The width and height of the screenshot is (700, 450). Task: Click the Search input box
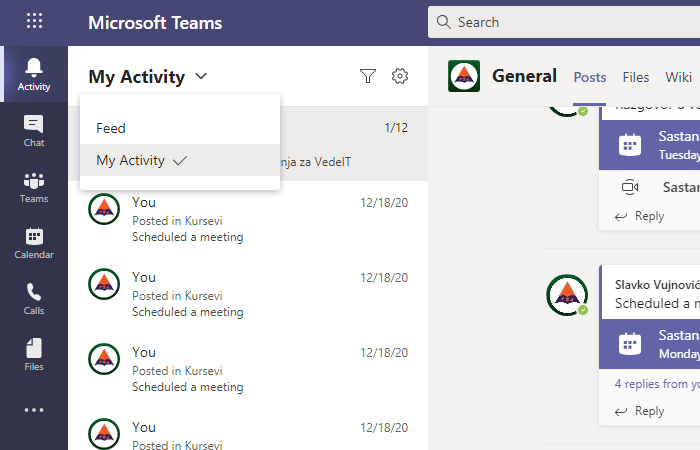[x=570, y=22]
